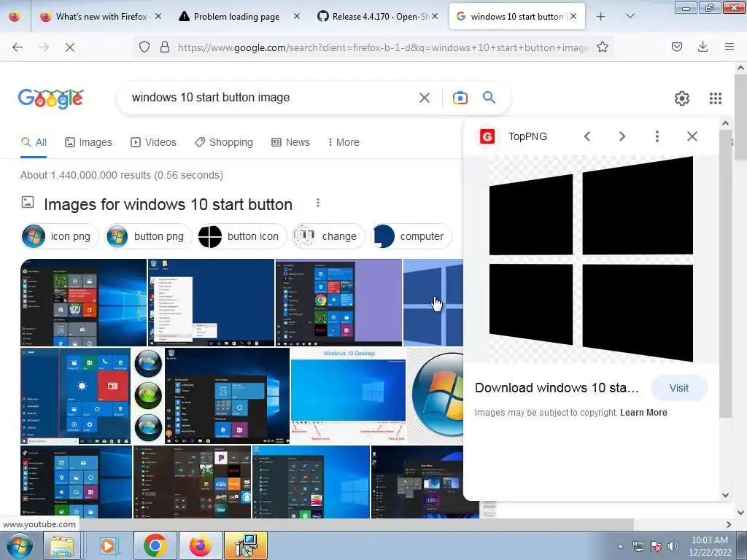Open the Pocket save icon
The width and height of the screenshot is (747, 560).
(x=677, y=47)
